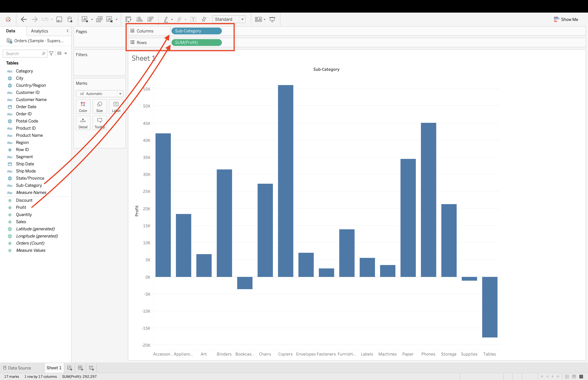The height and width of the screenshot is (380, 588).
Task: Toggle the highlight pen tool
Action: pos(166,19)
